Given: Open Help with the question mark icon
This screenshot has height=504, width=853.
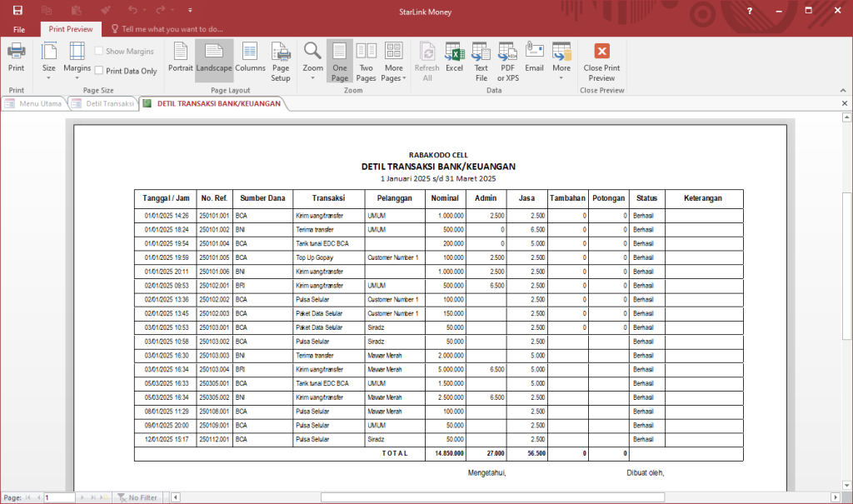Looking at the screenshot, I should [750, 11].
